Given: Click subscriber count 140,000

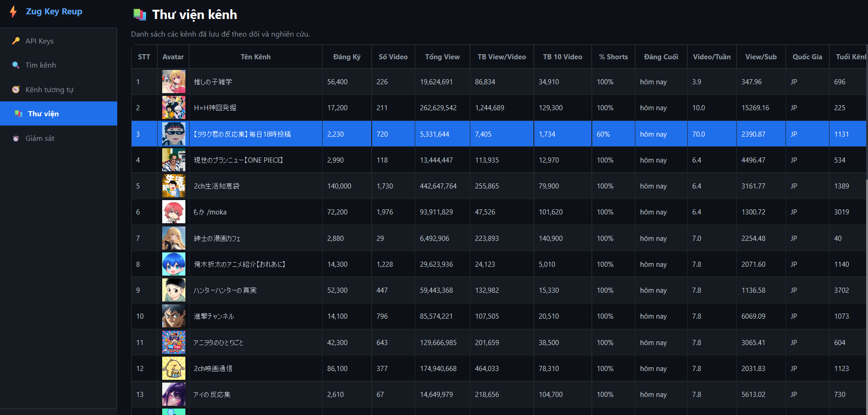Looking at the screenshot, I should [339, 186].
